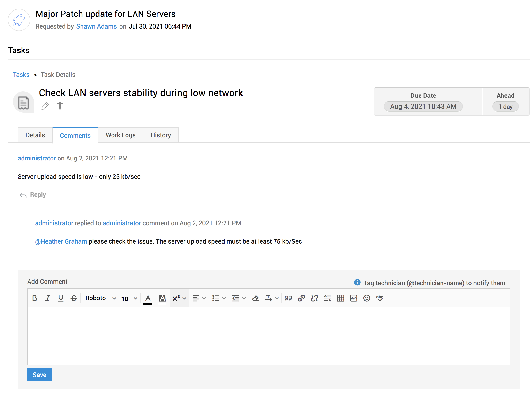Open Shawn Adams requester link
The height and width of the screenshot is (393, 532).
pyautogui.click(x=96, y=26)
